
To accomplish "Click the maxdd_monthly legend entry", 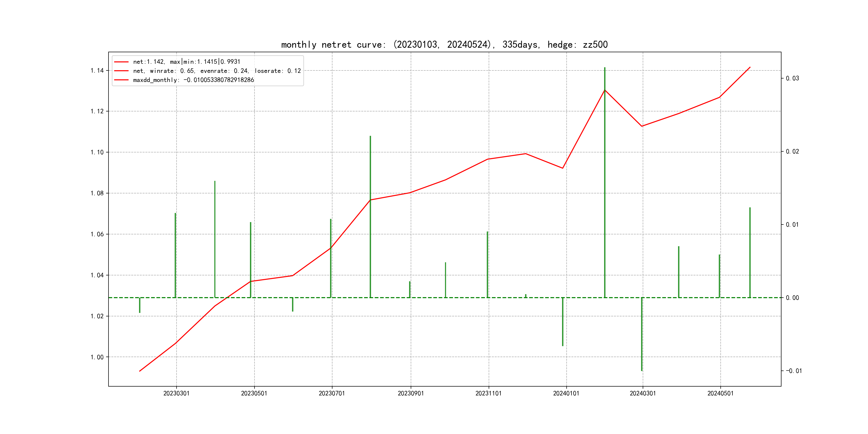I will [193, 80].
